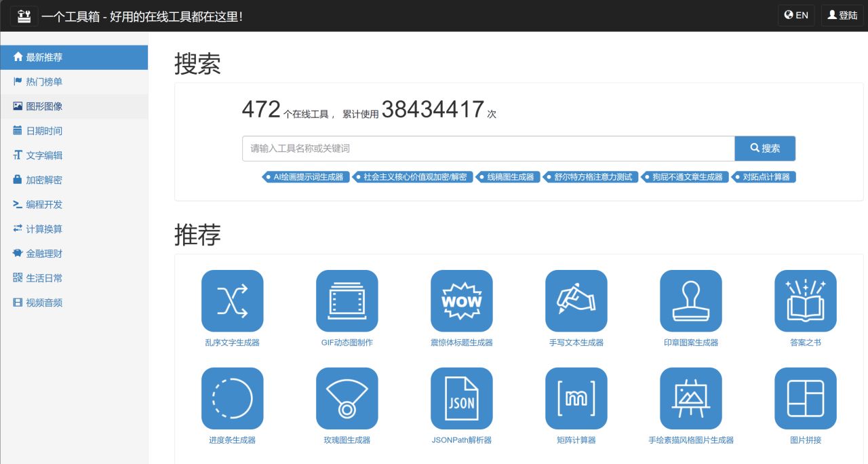Open the JSONPath解析器 JSON file icon
The width and height of the screenshot is (868, 464).
(461, 398)
